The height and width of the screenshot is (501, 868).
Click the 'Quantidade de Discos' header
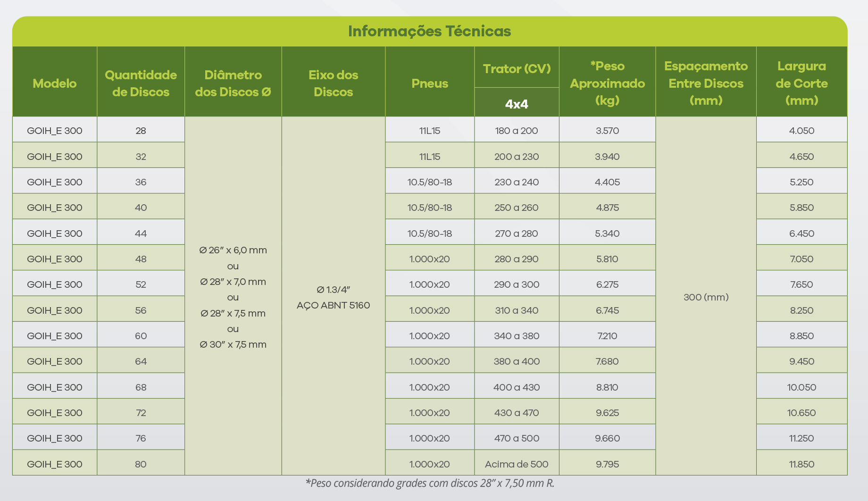[141, 83]
